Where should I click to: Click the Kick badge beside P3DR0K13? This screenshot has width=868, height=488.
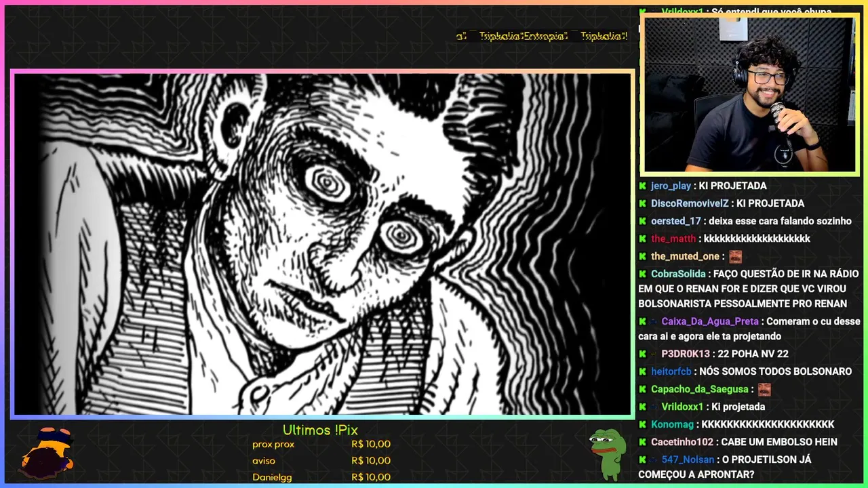[x=642, y=354]
